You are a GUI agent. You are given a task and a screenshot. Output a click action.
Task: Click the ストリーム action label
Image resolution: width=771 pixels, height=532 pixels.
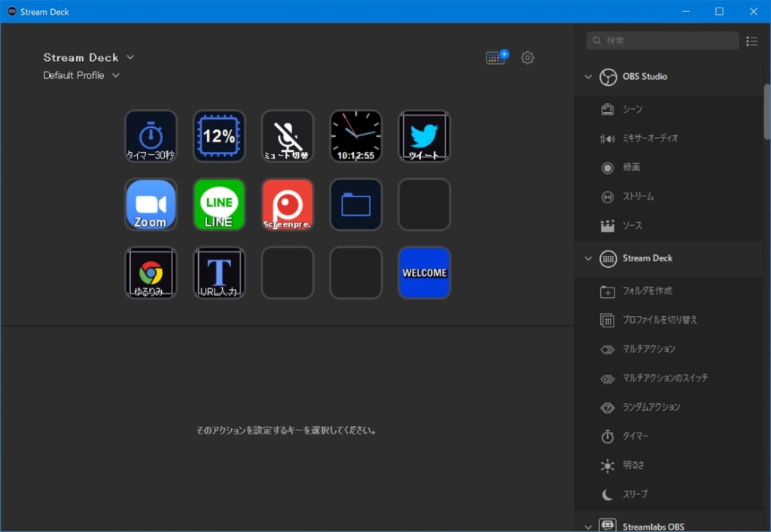pyautogui.click(x=638, y=196)
